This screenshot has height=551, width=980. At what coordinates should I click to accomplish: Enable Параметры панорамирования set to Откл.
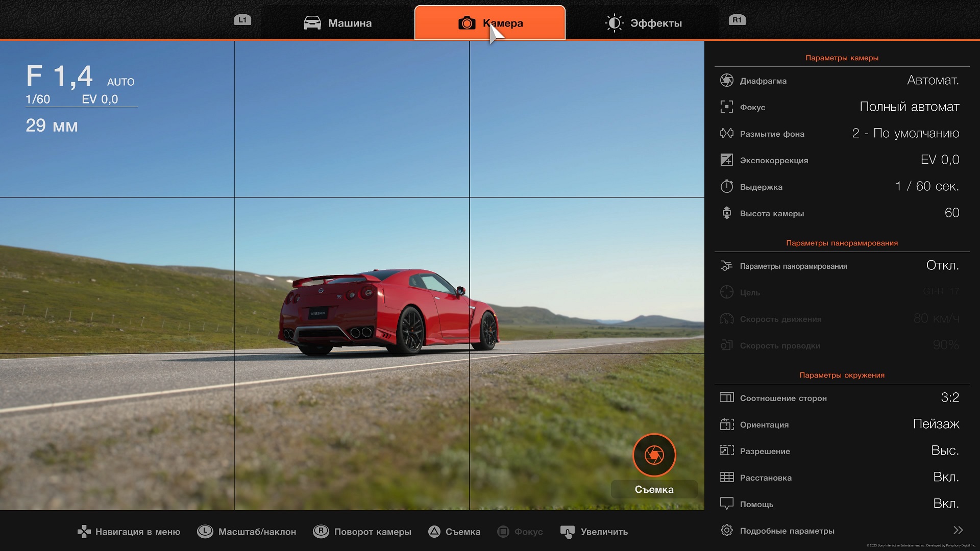942,266
